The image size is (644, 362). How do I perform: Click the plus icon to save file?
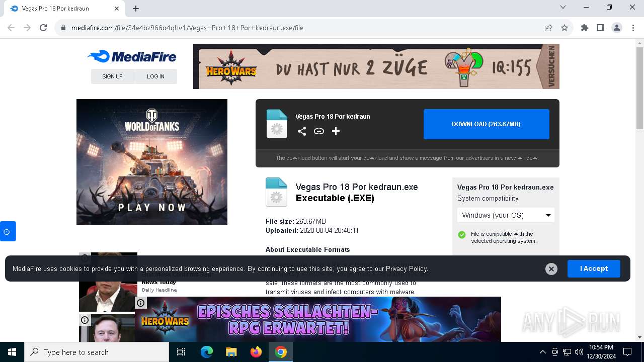[x=336, y=131]
